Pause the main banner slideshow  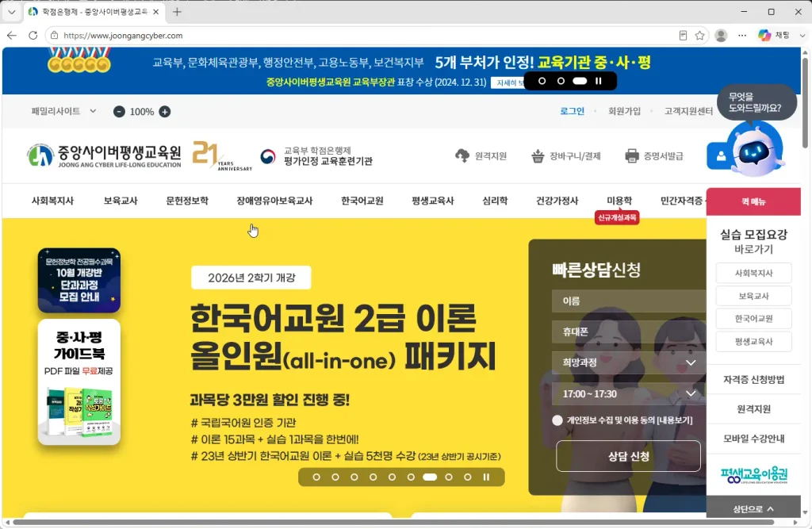click(x=486, y=477)
